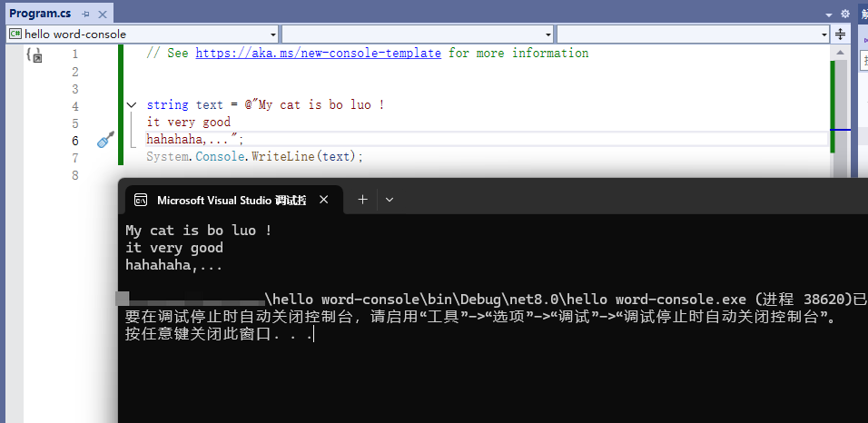Click the console exe path line
This screenshot has width=868, height=423.
click(491, 300)
